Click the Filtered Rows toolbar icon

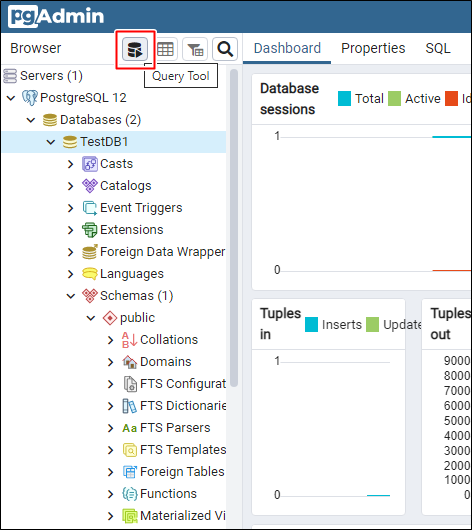tap(195, 49)
